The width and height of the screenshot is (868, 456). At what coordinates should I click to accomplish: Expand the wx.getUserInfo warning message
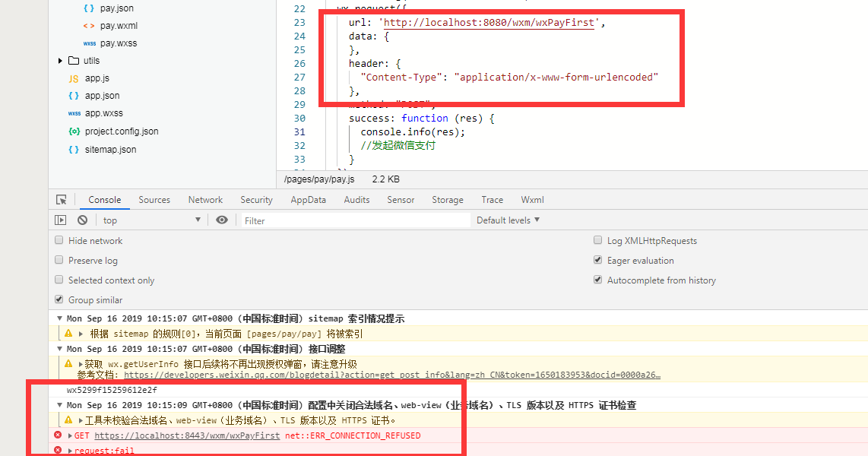click(81, 364)
